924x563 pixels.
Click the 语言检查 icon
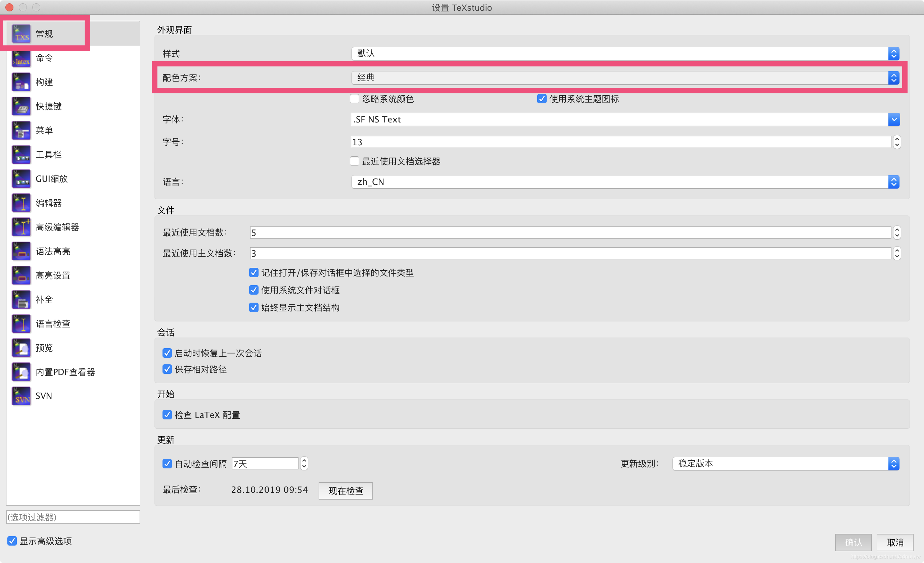21,324
